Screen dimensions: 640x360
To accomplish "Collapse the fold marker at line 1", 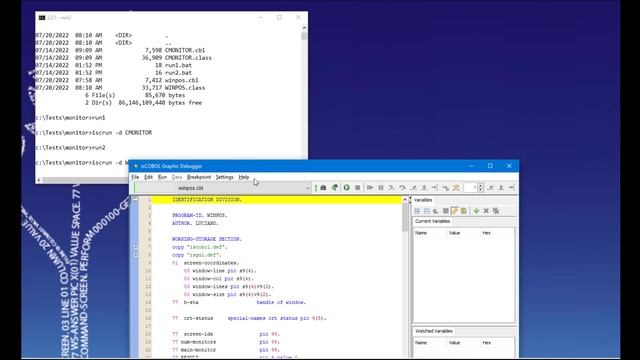I will coord(136,199).
